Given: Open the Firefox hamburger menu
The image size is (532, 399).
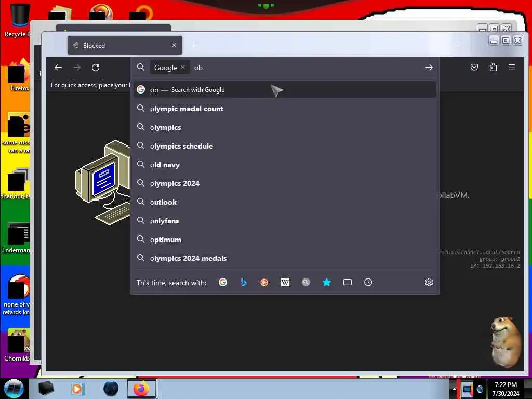Looking at the screenshot, I should click(512, 67).
